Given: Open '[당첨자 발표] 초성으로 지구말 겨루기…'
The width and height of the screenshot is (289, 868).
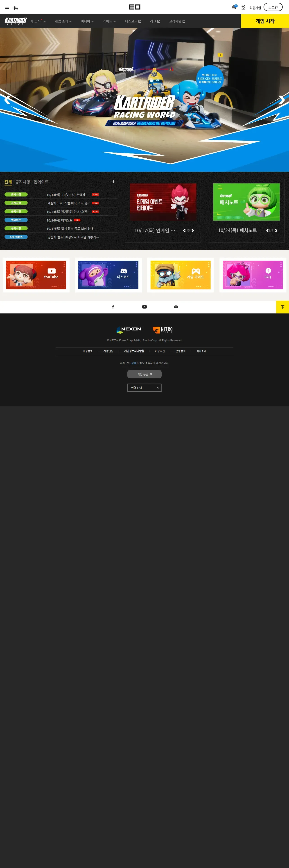Looking at the screenshot, I should [73, 237].
